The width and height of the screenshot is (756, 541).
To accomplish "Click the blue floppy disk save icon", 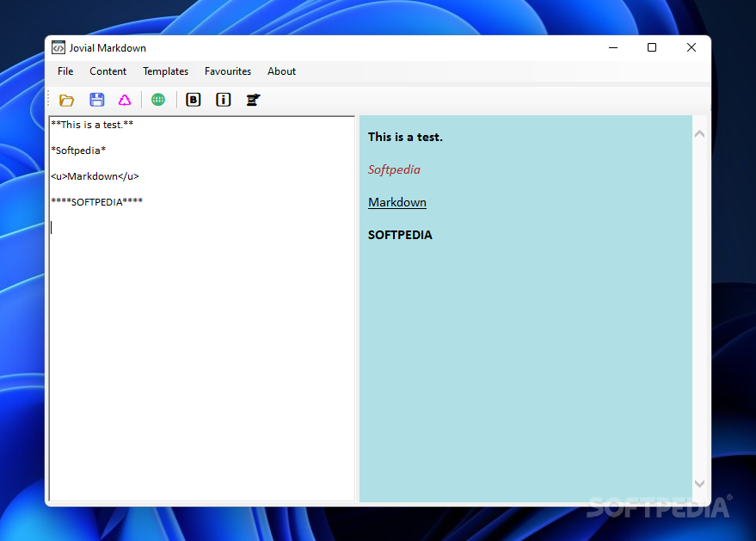I will pos(97,100).
